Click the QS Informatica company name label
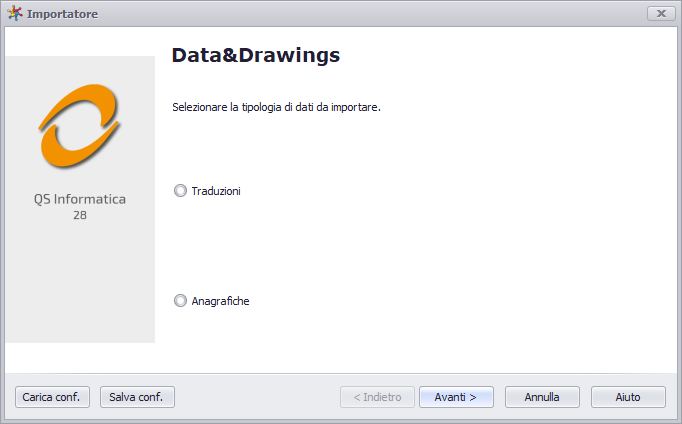This screenshot has height=424, width=682. point(80,199)
